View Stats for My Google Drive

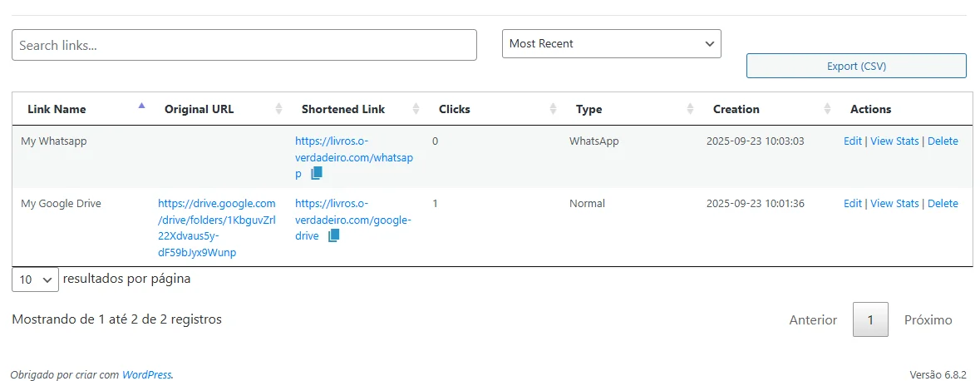(894, 203)
